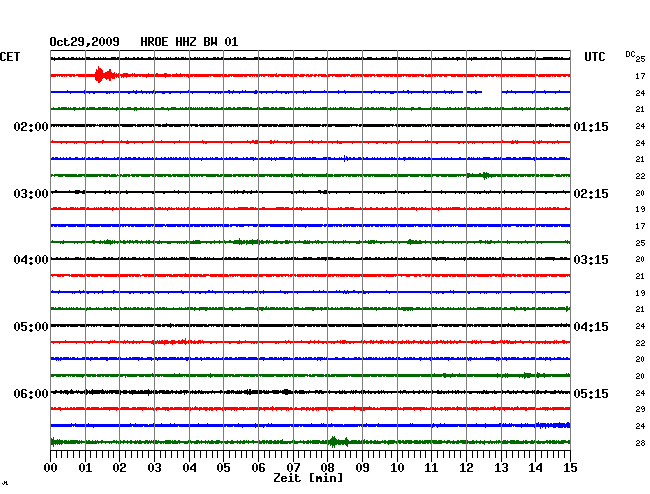Click minute tick label '06' on axis
650x494 pixels.
(258, 468)
